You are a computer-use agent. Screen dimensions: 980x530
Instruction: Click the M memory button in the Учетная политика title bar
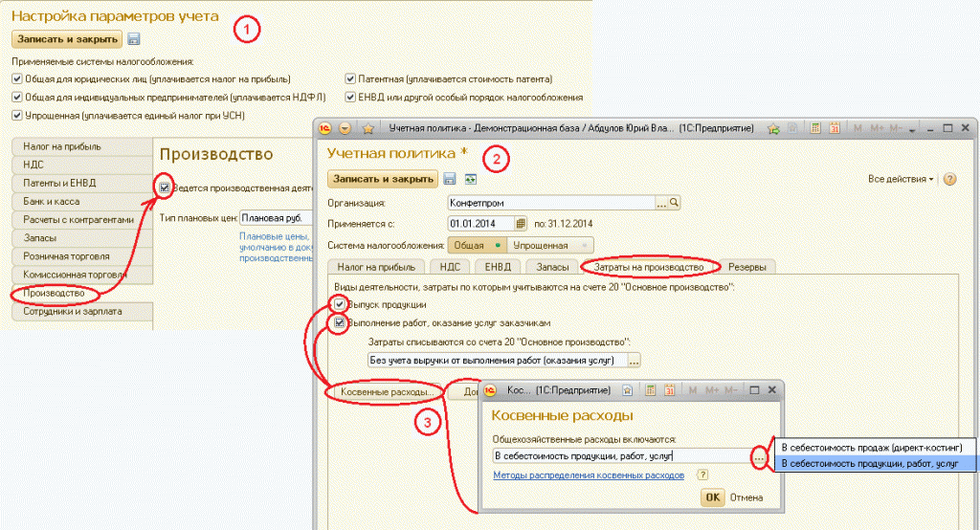[x=857, y=128]
